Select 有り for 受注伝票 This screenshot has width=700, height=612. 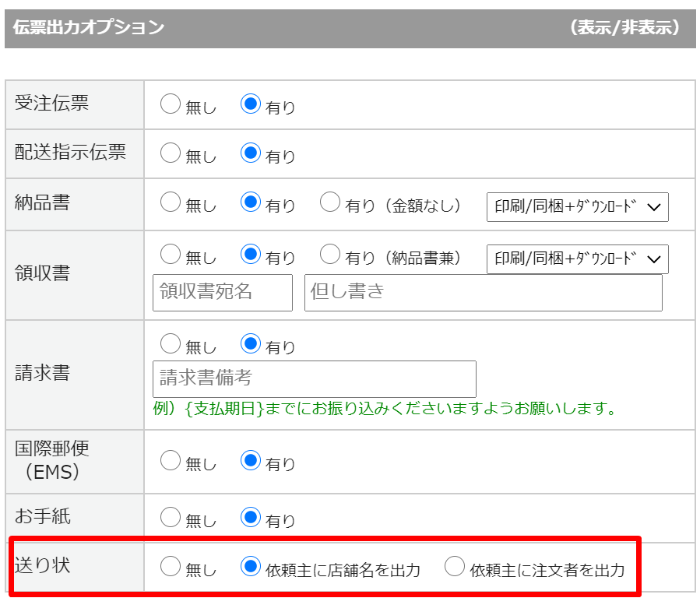tap(250, 104)
